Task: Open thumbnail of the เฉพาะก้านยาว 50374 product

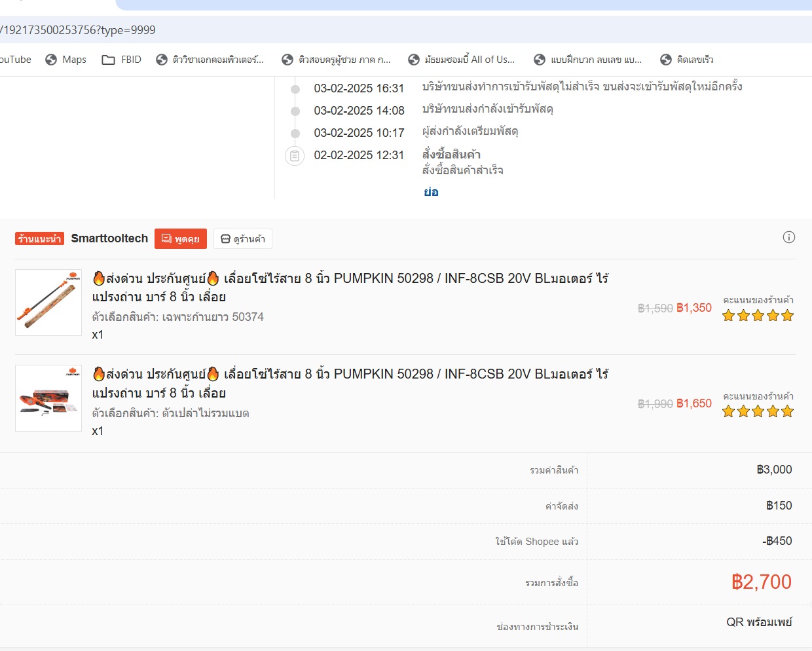Action: (x=48, y=303)
